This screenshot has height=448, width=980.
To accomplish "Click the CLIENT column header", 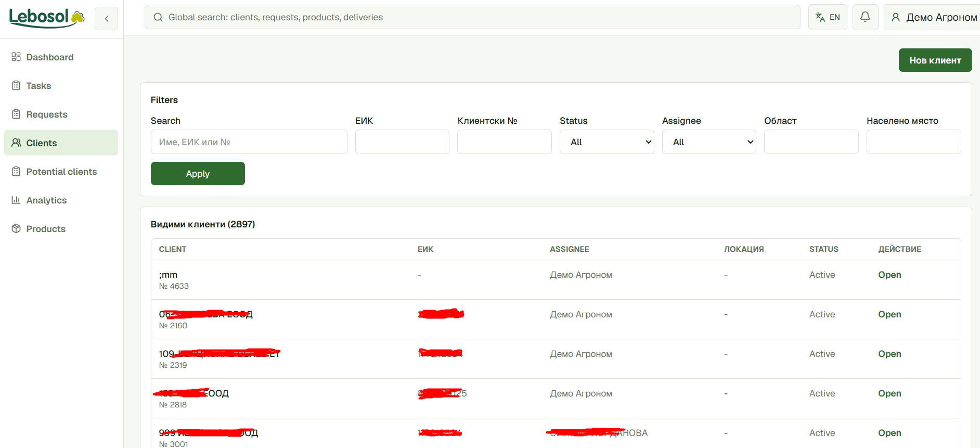I will tap(173, 249).
